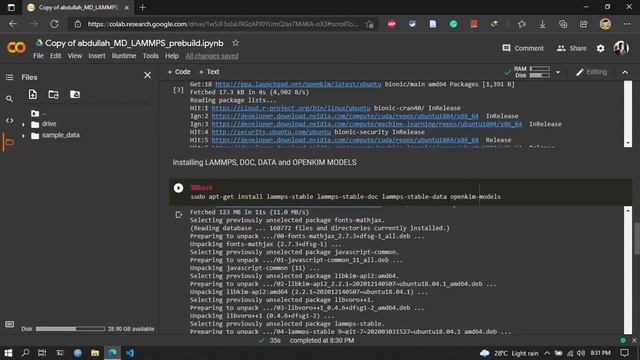Close the Files panel
The width and height of the screenshot is (640, 360).
pyautogui.click(x=147, y=76)
